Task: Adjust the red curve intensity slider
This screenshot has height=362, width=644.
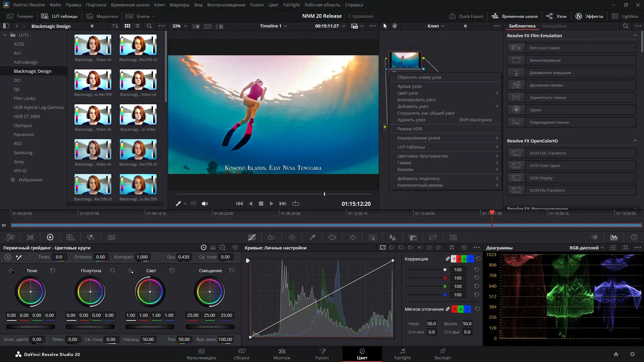Action: pos(445,278)
